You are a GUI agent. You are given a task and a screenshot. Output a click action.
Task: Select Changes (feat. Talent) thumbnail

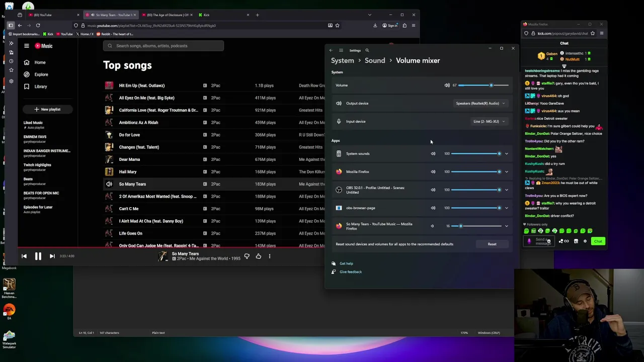[109, 147]
